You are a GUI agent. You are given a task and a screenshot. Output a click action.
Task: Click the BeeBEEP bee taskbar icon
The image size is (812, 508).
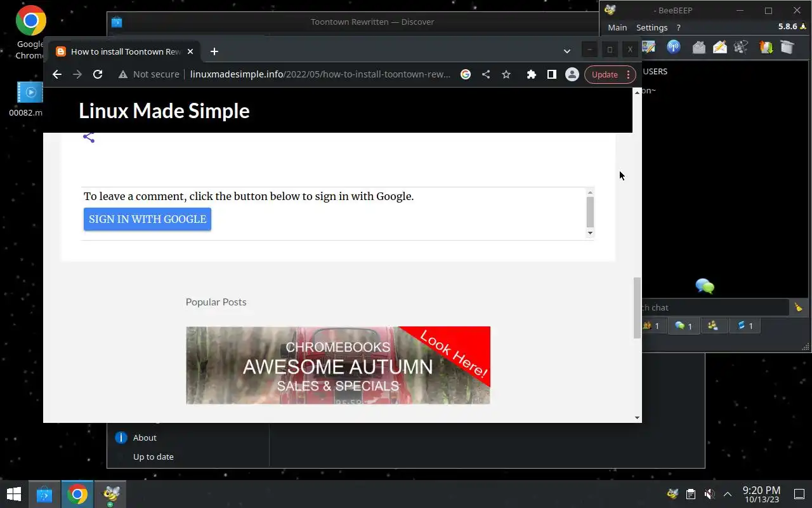[x=112, y=494]
